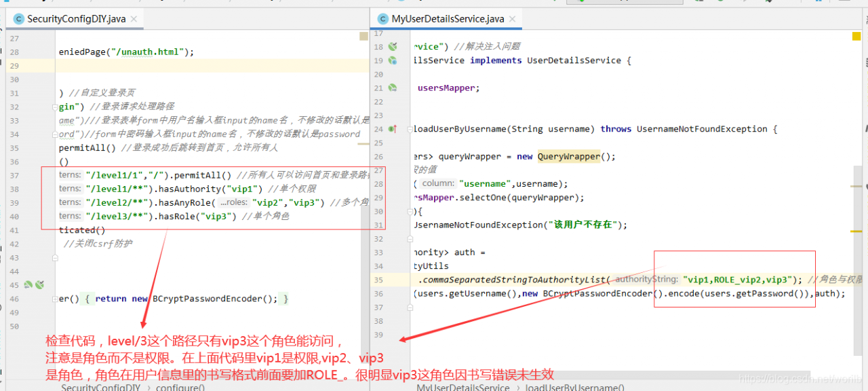Click the Spring bean gutter icon on line 18
The image size is (868, 391).
pos(393,47)
